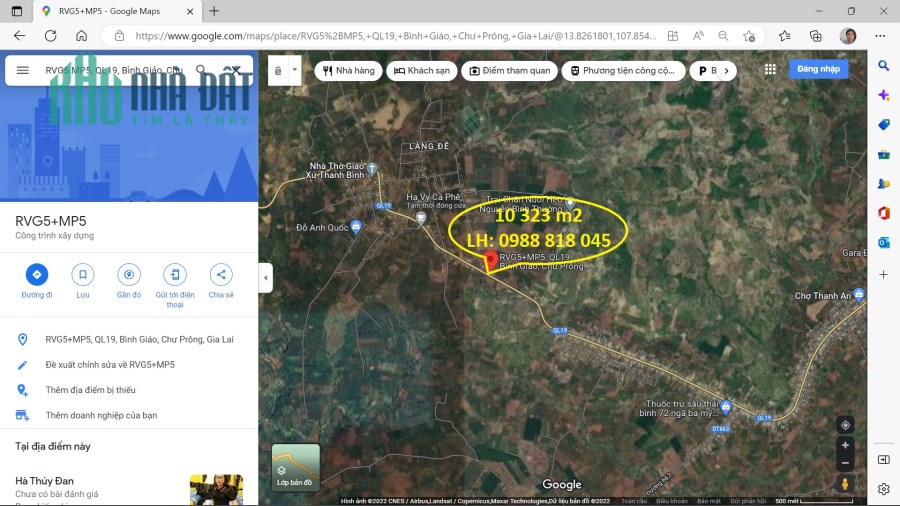This screenshot has width=900, height=506.
Task: Click Đề xuất chỉnh sửa về RVG5+MP5
Action: pos(129,365)
